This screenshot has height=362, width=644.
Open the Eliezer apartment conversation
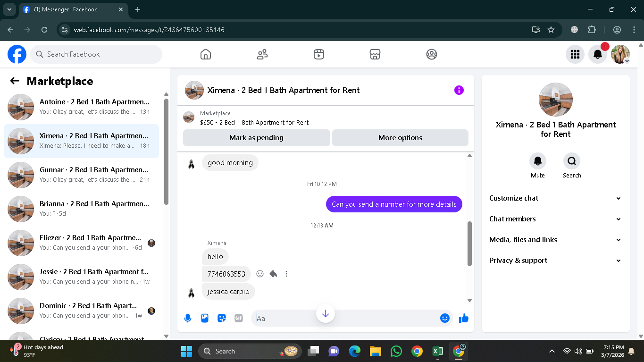pos(81,243)
